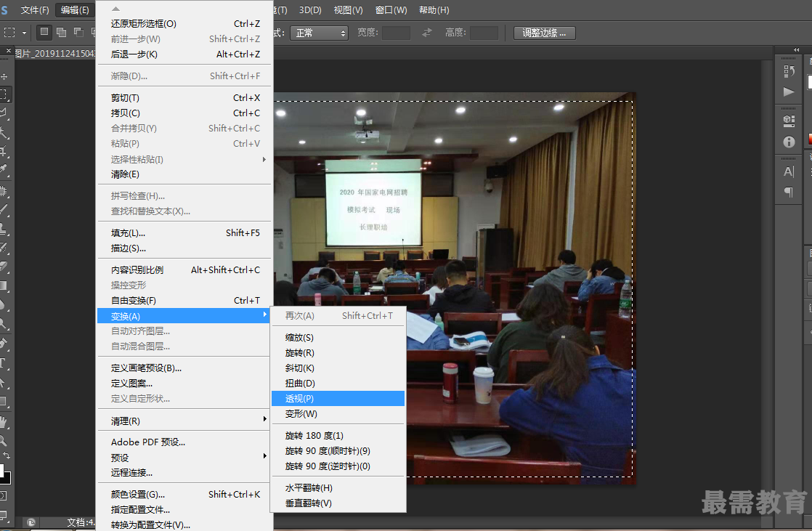This screenshot has width=812, height=531.
Task: Open the marquee tool preset picker arrow
Action: click(x=25, y=33)
